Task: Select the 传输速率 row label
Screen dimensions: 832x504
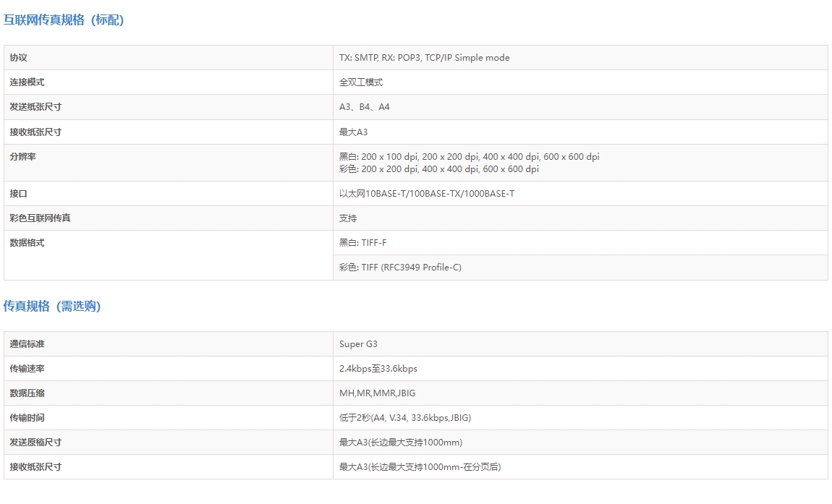Action: pyautogui.click(x=27, y=369)
